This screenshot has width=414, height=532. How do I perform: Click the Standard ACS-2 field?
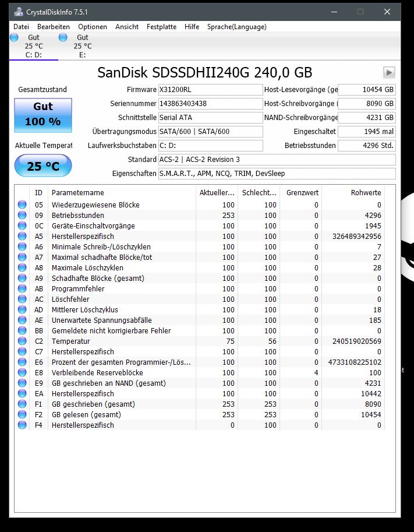pos(277,160)
